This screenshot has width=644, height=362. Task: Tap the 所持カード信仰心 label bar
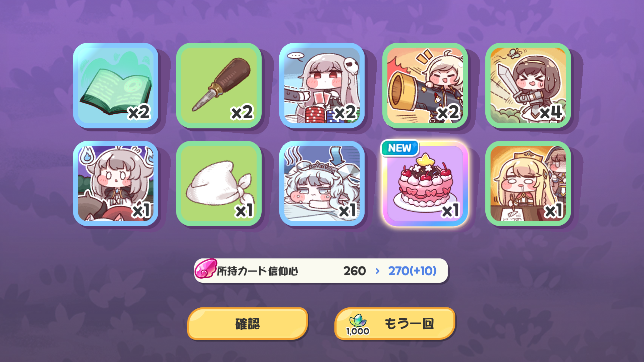tap(321, 270)
